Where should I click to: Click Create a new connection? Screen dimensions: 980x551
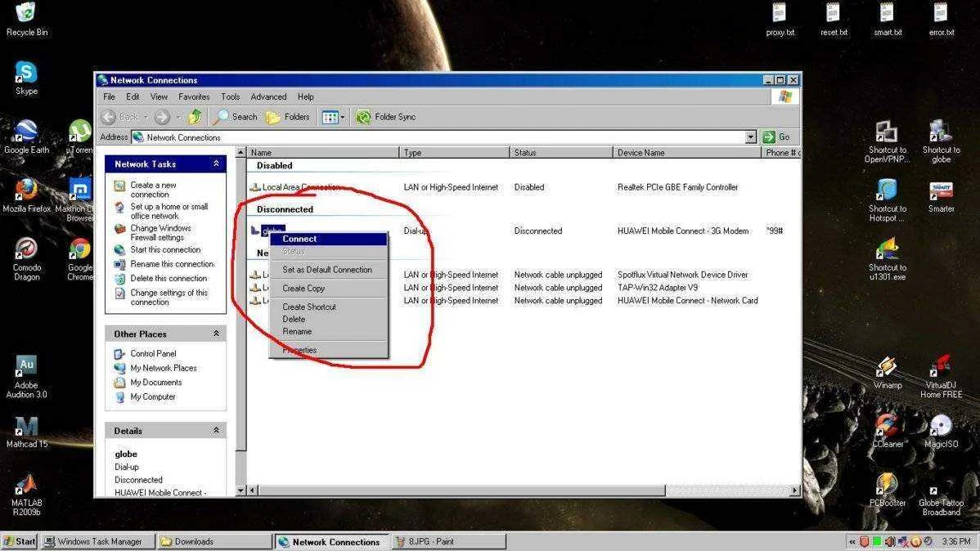[153, 190]
